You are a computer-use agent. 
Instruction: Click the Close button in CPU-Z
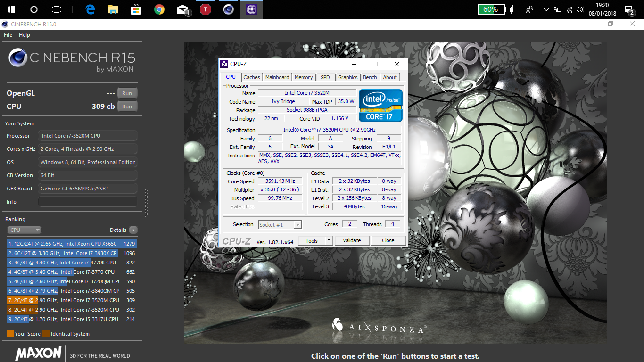tap(388, 240)
